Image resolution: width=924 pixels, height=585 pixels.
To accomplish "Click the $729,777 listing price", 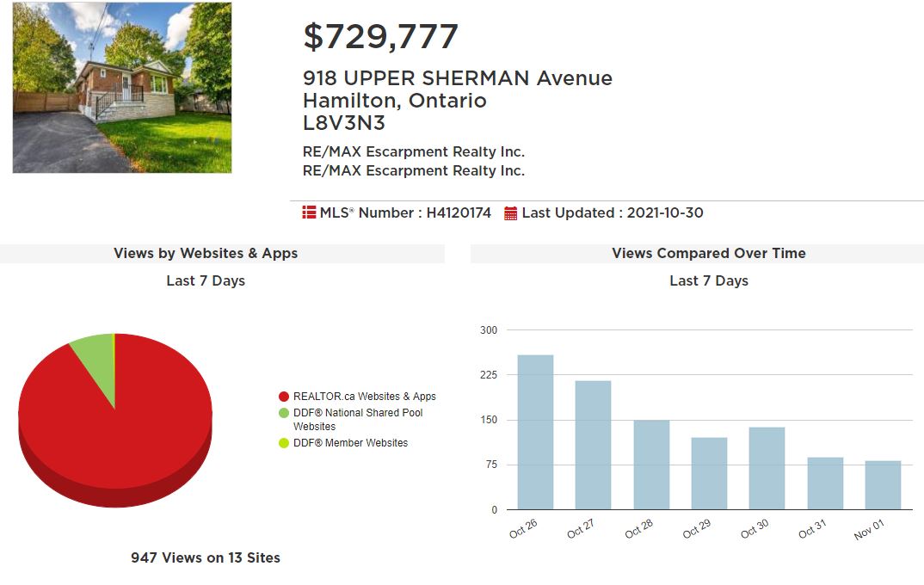I will point(380,36).
